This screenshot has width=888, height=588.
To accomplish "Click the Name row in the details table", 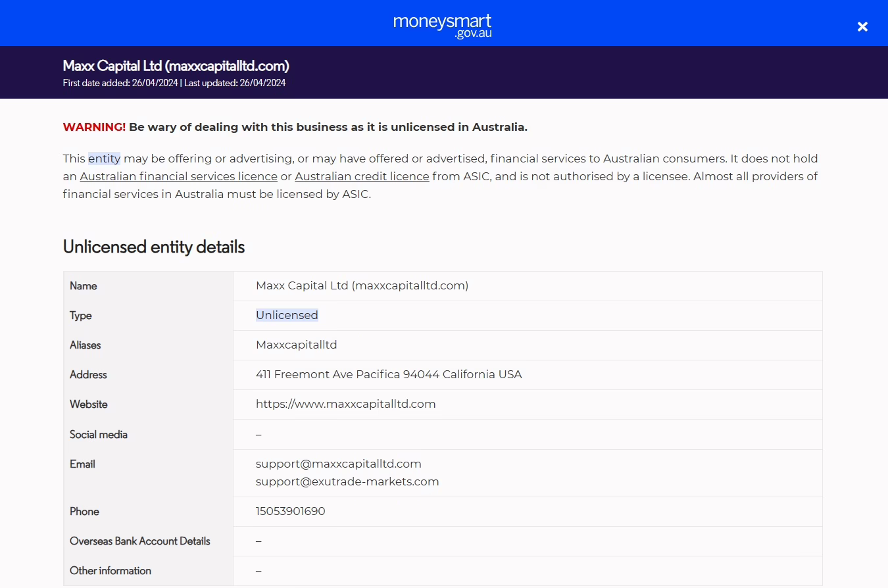I will tap(362, 285).
